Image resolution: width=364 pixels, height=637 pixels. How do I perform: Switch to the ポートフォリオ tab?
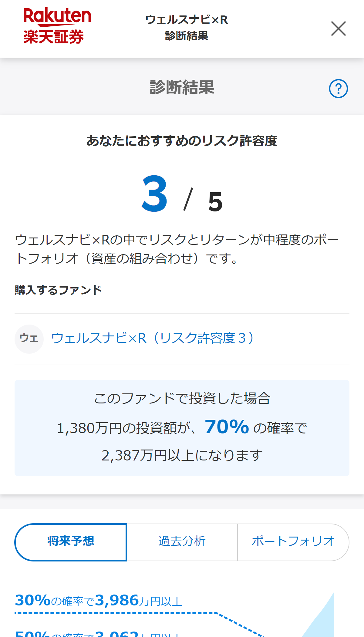pyautogui.click(x=293, y=542)
